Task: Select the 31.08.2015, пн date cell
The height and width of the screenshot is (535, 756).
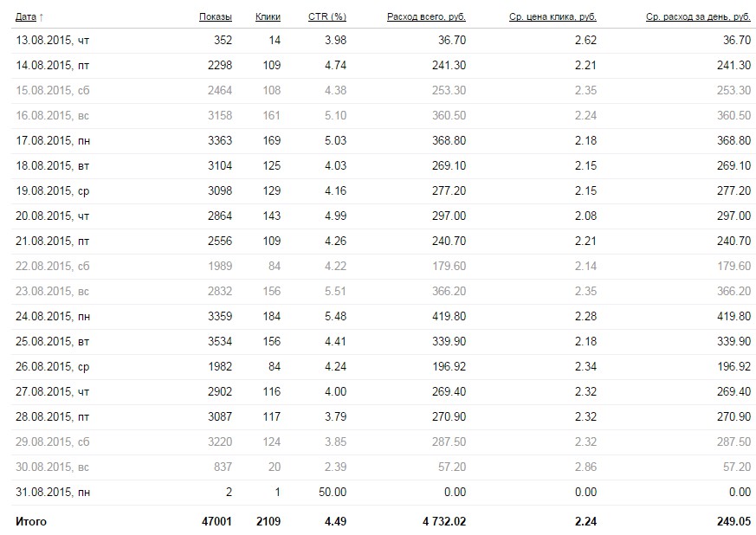Action: point(52,492)
